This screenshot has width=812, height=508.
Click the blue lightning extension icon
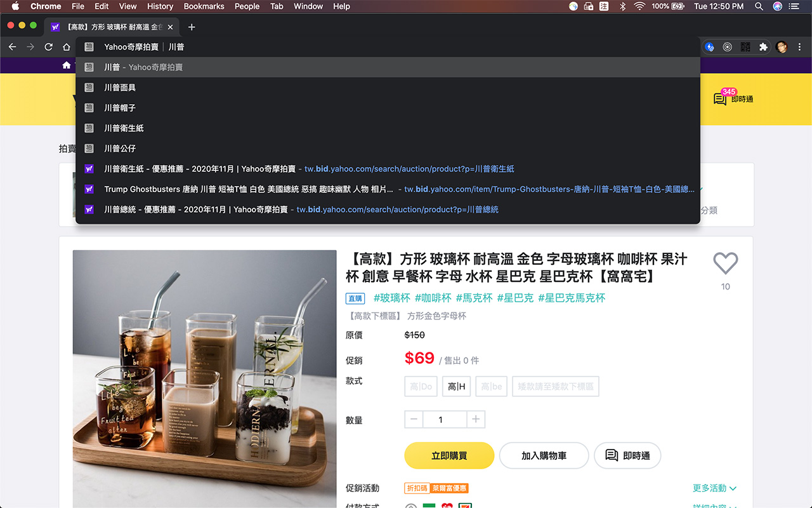709,46
